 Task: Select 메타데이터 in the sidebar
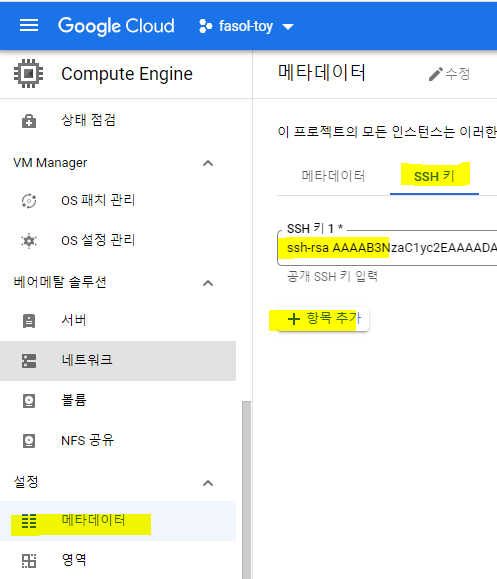click(118, 521)
